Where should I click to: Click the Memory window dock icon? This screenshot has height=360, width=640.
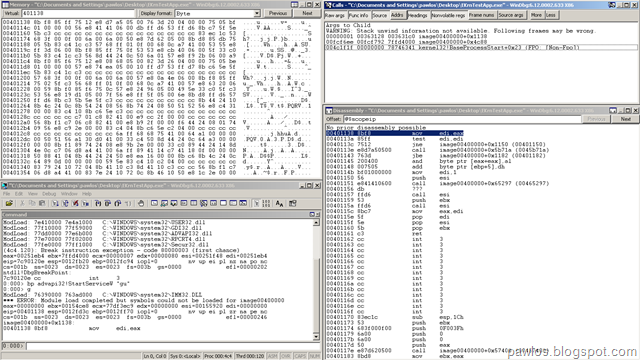[x=294, y=4]
